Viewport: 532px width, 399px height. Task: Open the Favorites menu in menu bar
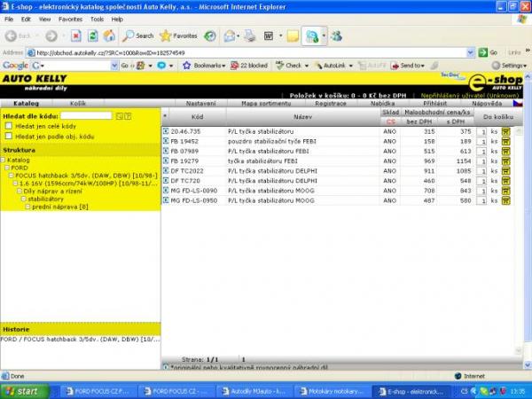pyautogui.click(x=72, y=18)
